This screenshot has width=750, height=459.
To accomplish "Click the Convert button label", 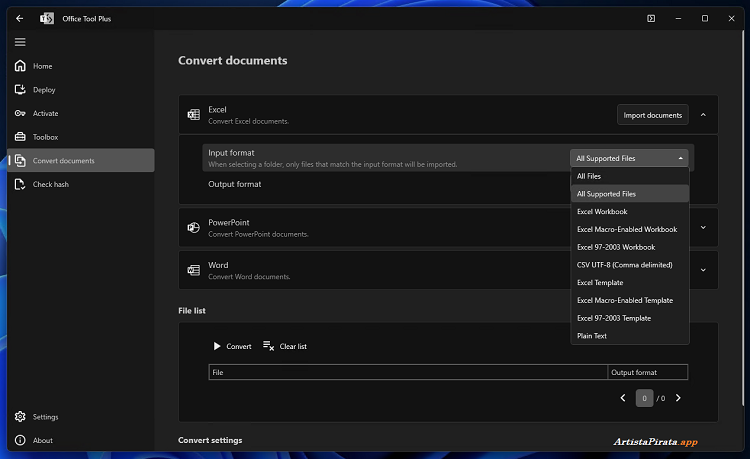I will [239, 346].
